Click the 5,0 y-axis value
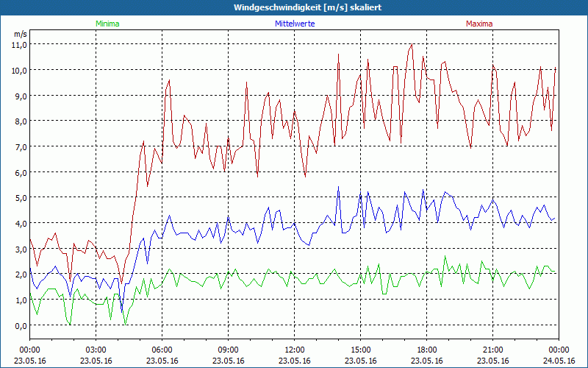588x368 pixels. tap(21, 198)
